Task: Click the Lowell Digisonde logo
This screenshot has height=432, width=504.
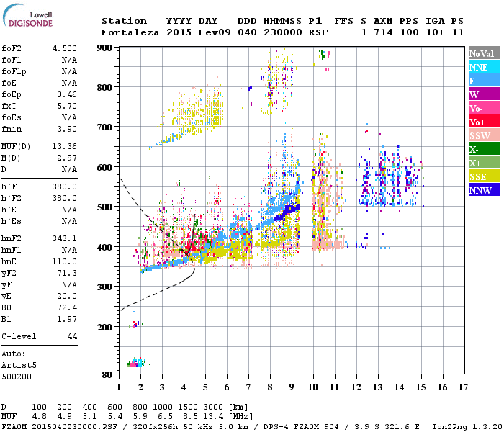Action: coord(27,15)
